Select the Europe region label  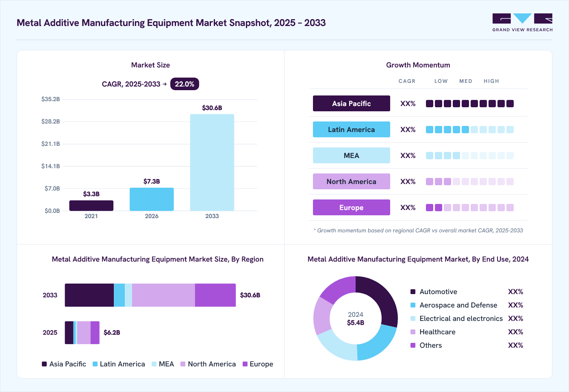[352, 208]
